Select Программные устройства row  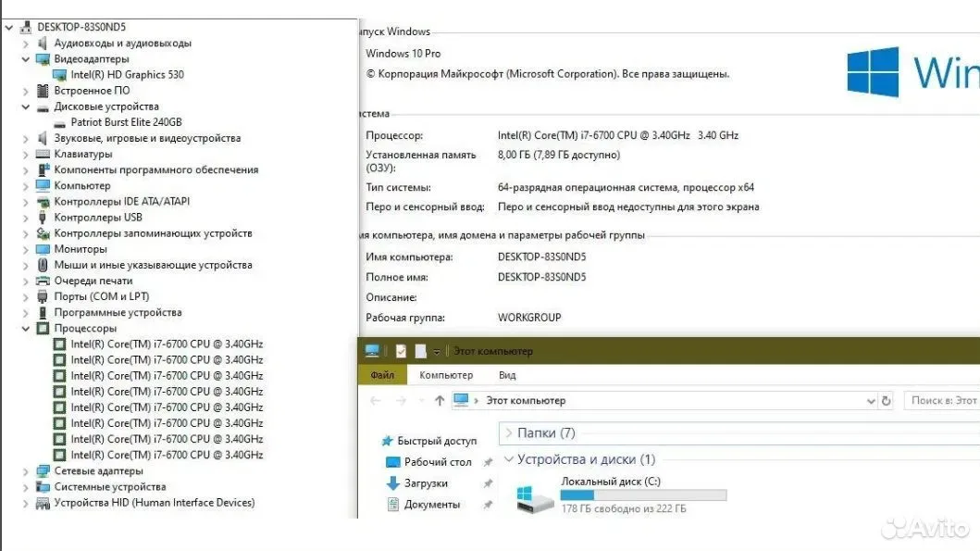(x=118, y=313)
